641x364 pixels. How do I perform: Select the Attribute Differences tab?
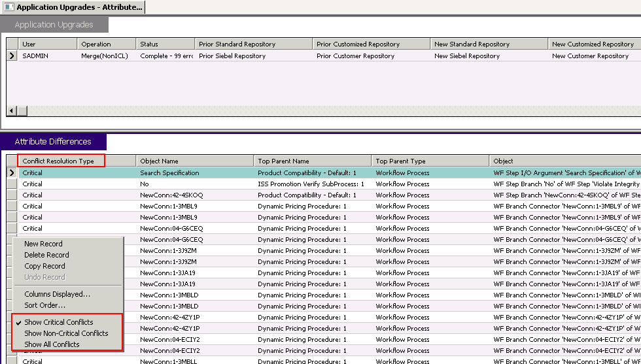(53, 142)
